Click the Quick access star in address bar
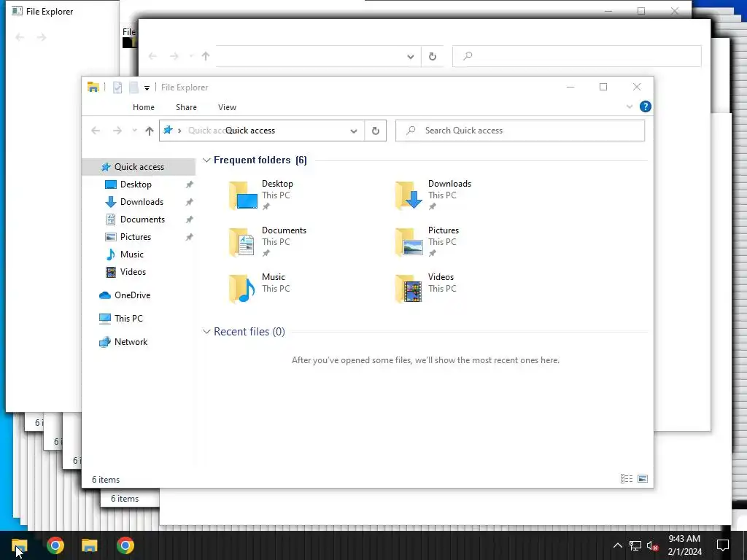The height and width of the screenshot is (560, 747). (168, 130)
